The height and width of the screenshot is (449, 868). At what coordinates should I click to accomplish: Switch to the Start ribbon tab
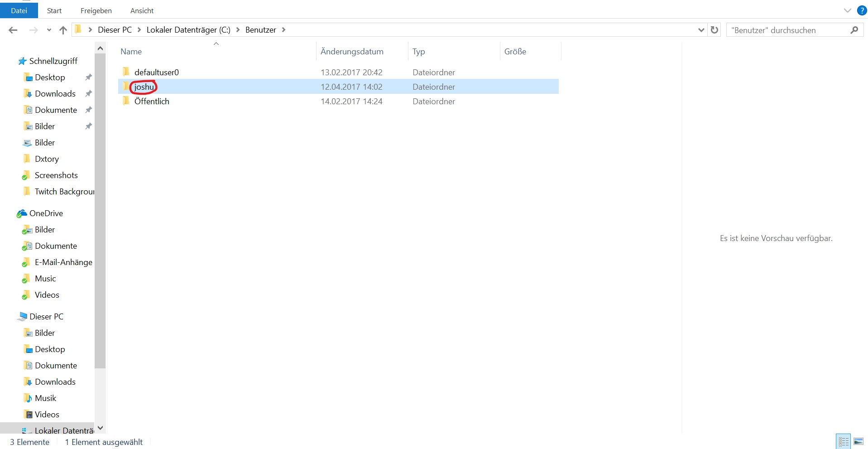(x=54, y=10)
